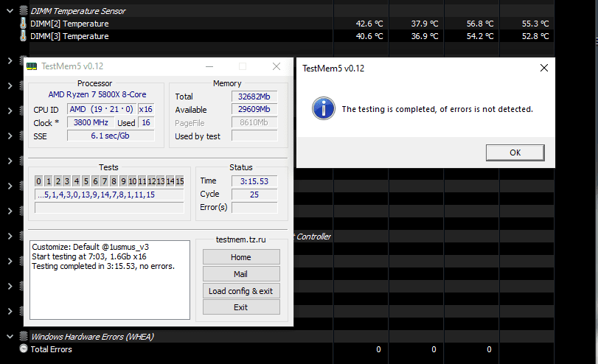Click the blue information icon in dialog
This screenshot has width=598, height=364.
(324, 108)
